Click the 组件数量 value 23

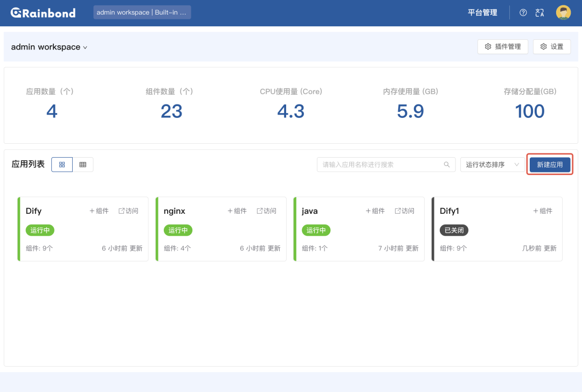(171, 111)
